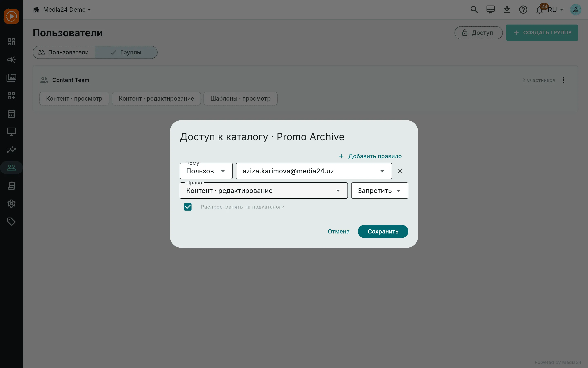This screenshot has width=588, height=368.
Task: Click the search magnifier icon
Action: [474, 9]
